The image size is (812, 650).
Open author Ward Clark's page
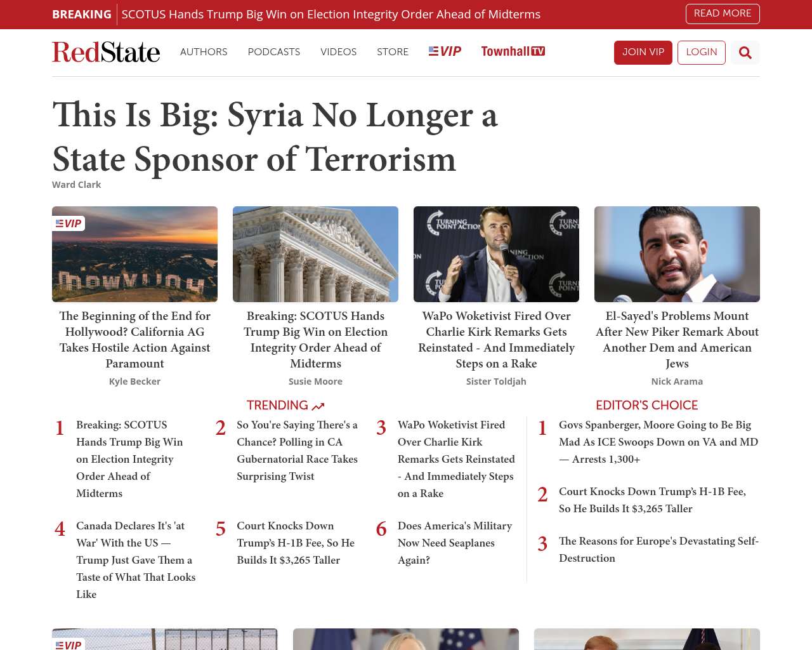click(x=77, y=185)
